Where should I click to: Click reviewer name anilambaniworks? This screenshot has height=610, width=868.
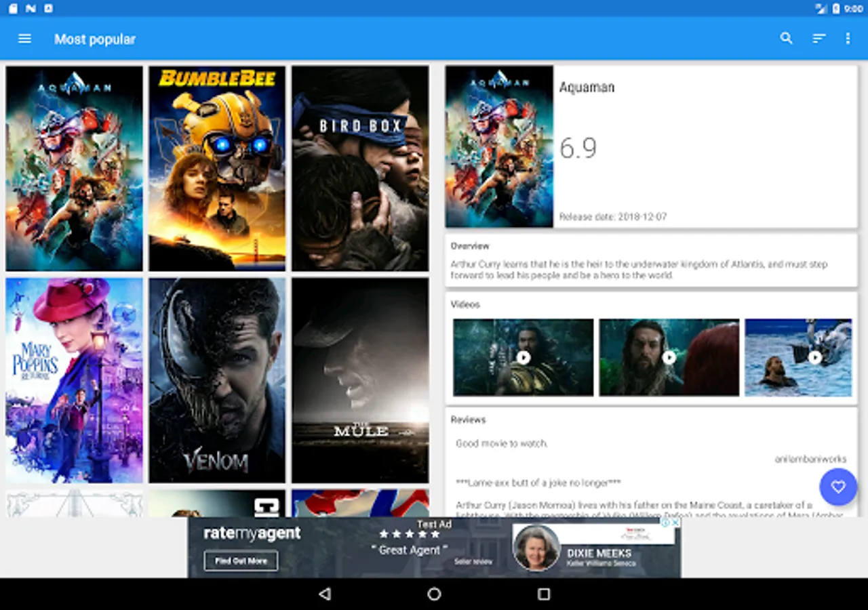[810, 459]
